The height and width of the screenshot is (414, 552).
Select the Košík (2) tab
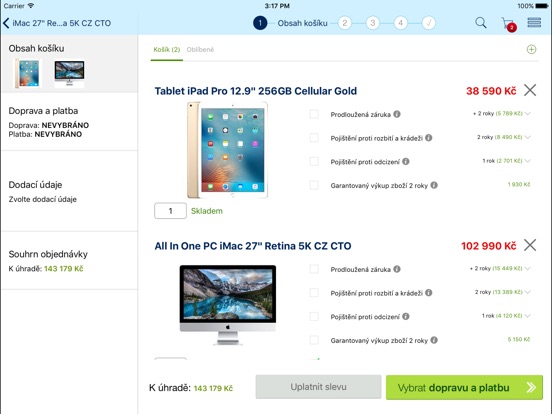(167, 50)
